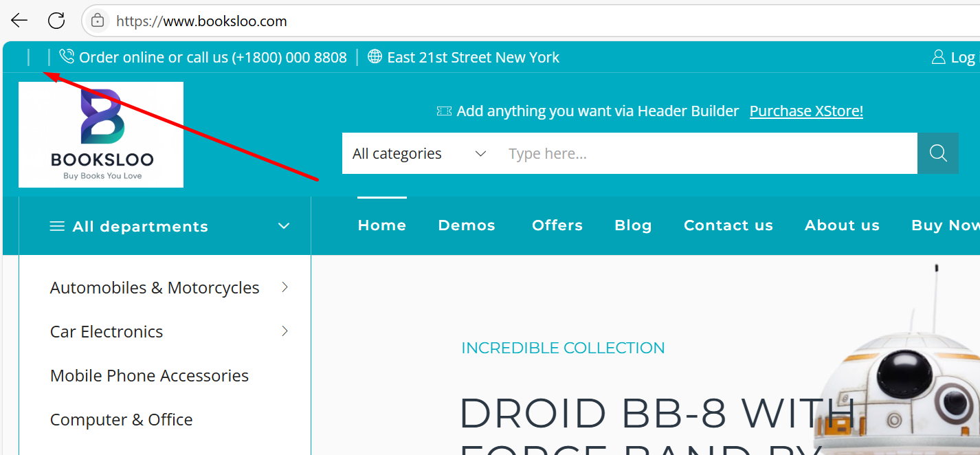View site info via the lock icon
The width and height of the screenshot is (980, 455).
point(98,21)
